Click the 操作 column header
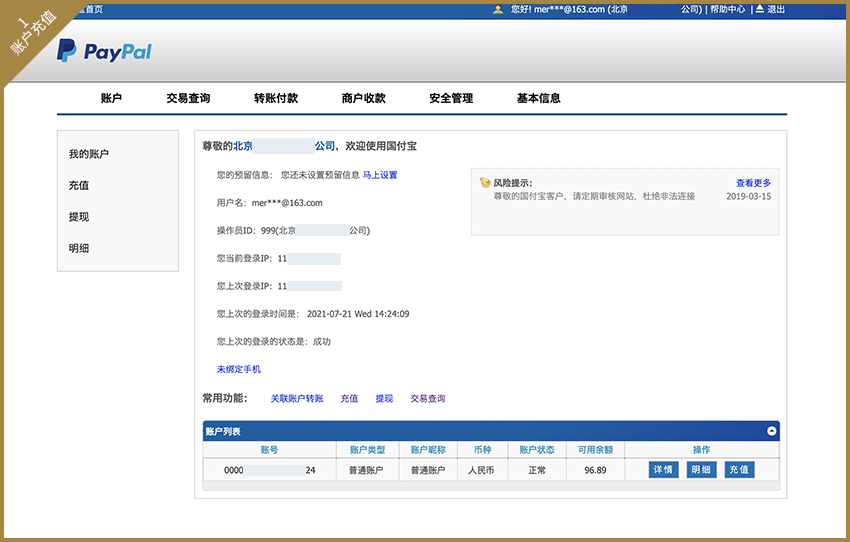 click(x=701, y=450)
